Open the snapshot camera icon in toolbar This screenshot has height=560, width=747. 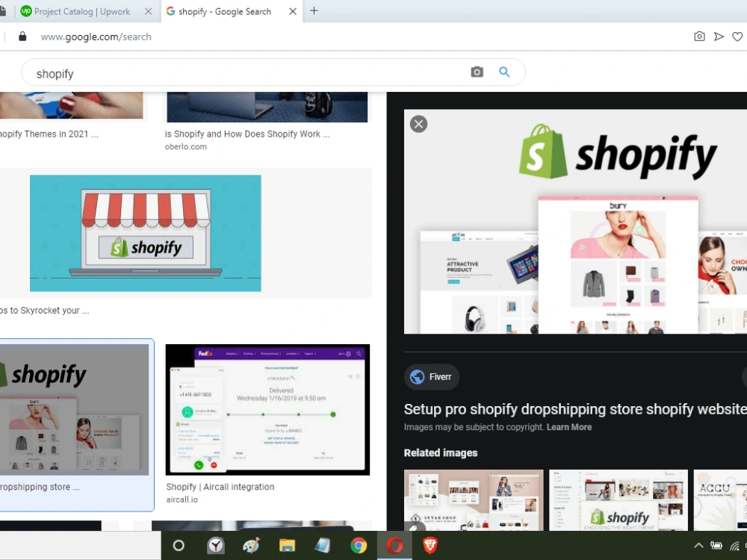[699, 37]
